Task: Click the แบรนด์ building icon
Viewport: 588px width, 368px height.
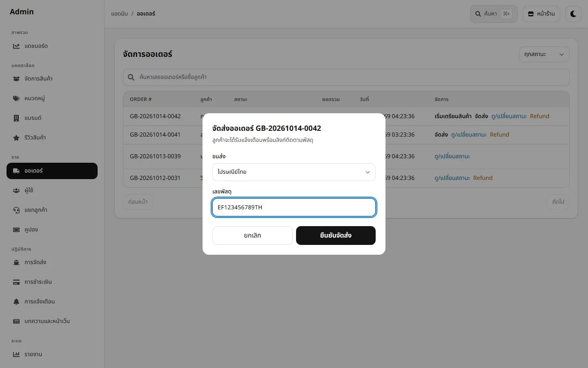Action: click(16, 118)
